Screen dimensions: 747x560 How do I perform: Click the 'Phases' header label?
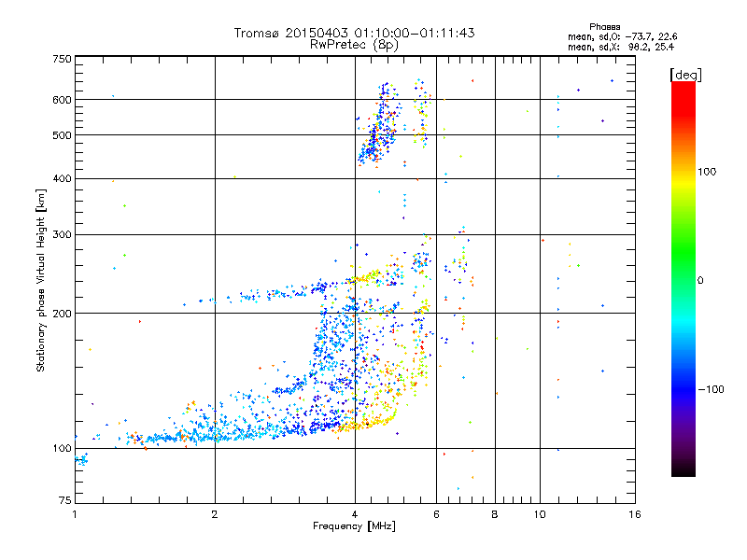604,27
